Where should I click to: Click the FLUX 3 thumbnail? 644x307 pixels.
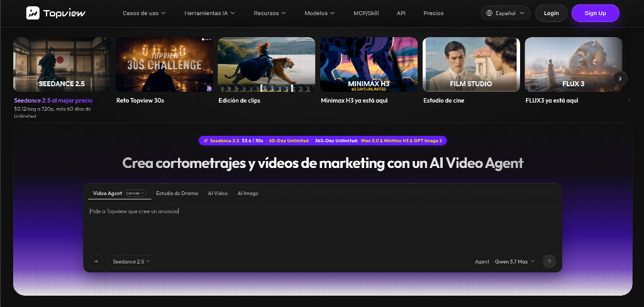574,64
